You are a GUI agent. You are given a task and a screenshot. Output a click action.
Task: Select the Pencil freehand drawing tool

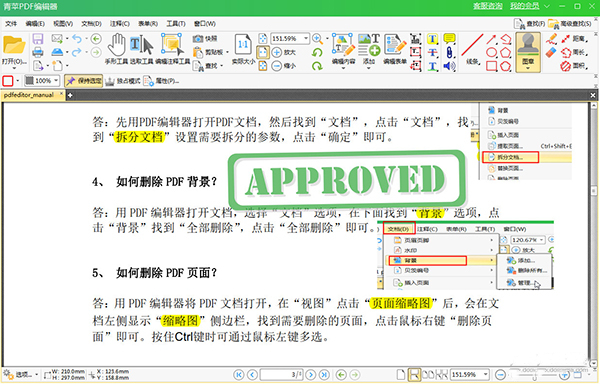(x=551, y=39)
